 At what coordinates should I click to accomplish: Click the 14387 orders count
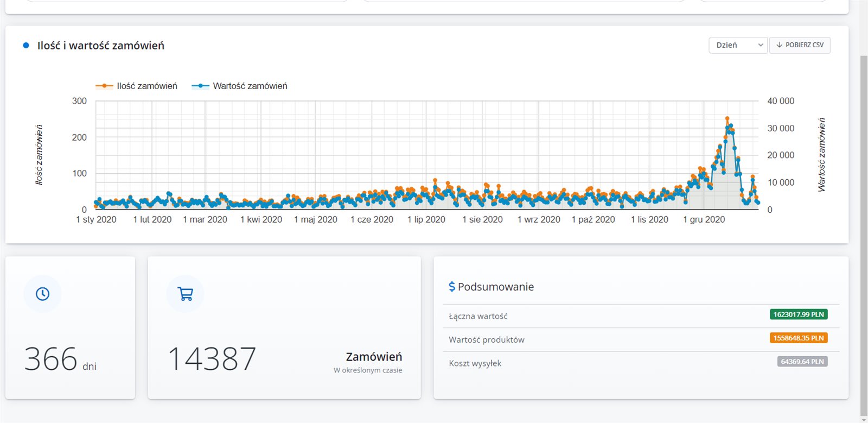tap(212, 359)
